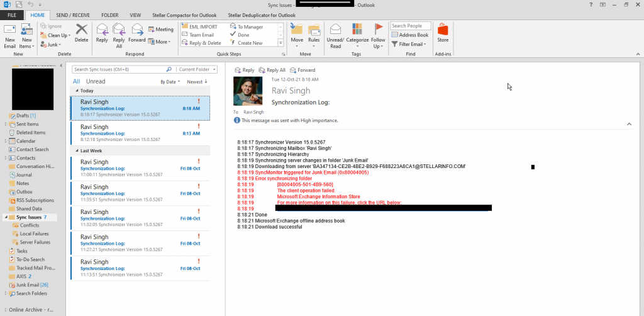Click the Search People field
Screen dimensions: 644x316
pos(411,26)
